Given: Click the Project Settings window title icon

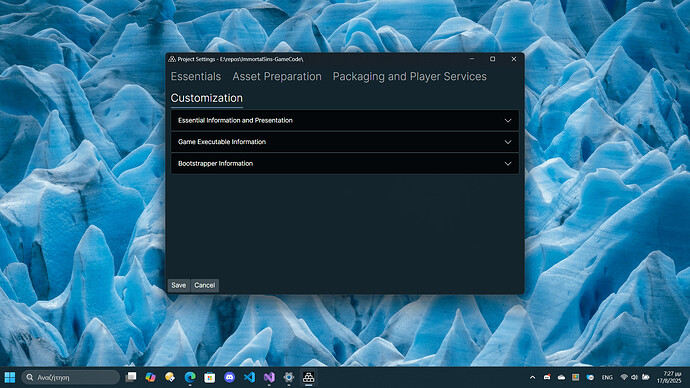Looking at the screenshot, I should (172, 59).
